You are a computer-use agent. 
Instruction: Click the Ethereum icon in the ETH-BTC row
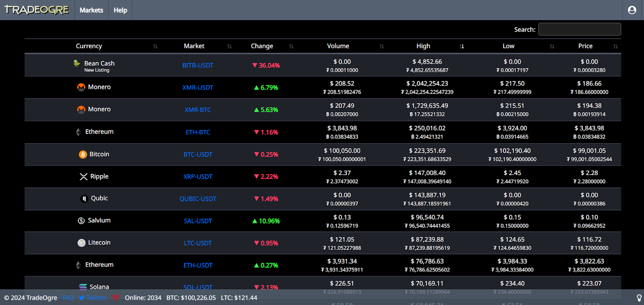[78, 132]
